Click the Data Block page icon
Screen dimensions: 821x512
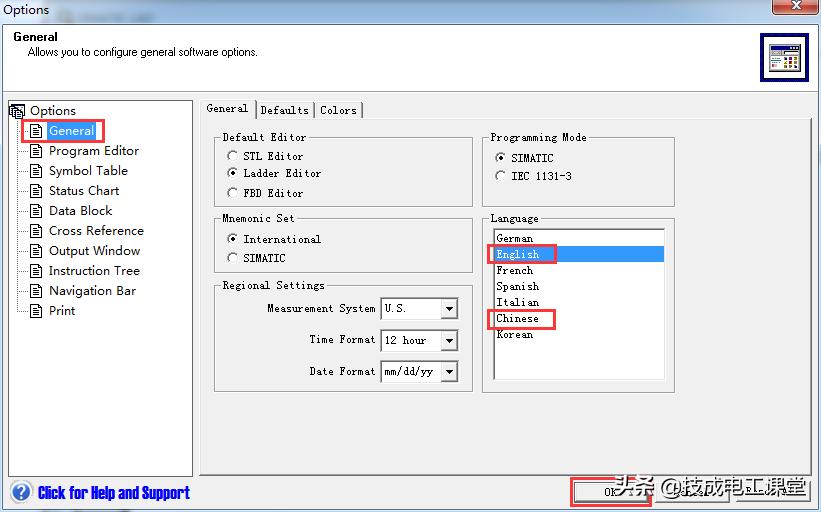(36, 210)
